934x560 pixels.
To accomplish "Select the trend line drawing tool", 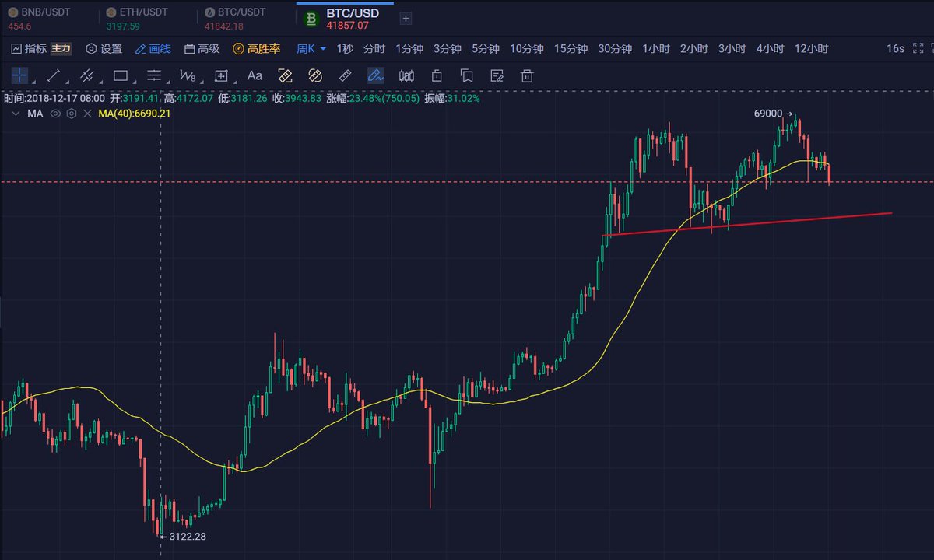I will point(54,75).
